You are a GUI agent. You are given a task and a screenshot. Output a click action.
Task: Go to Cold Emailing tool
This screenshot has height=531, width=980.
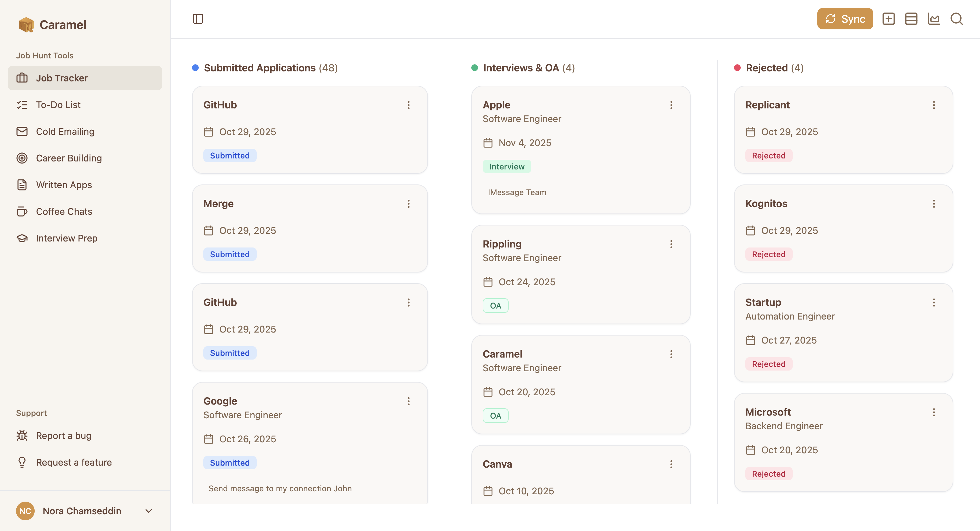click(x=65, y=131)
